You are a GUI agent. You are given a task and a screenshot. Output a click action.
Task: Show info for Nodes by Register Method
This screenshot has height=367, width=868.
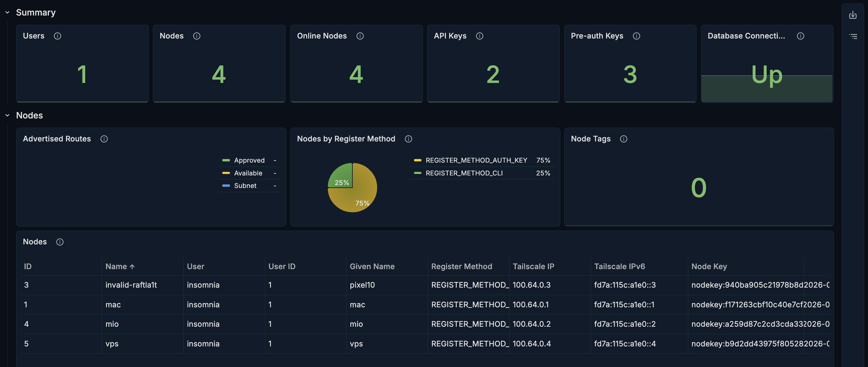409,139
